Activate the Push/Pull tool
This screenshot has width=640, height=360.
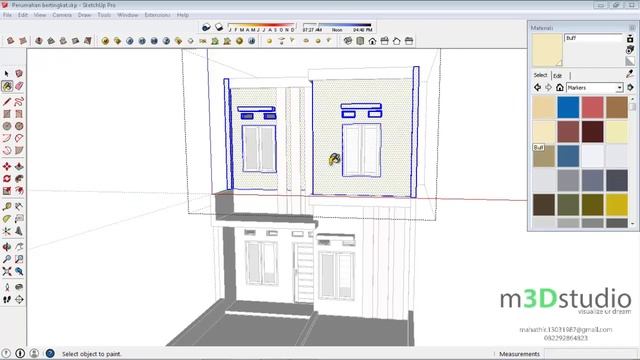(19, 167)
